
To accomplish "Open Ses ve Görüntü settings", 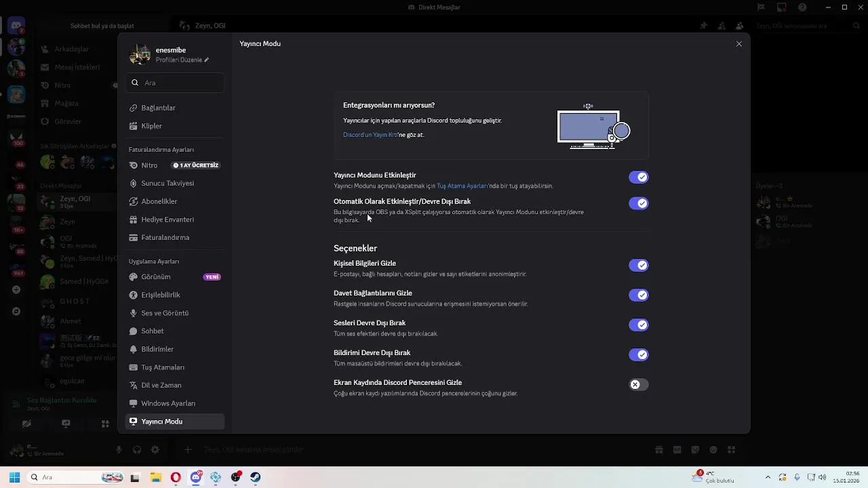I will pyautogui.click(x=175, y=313).
